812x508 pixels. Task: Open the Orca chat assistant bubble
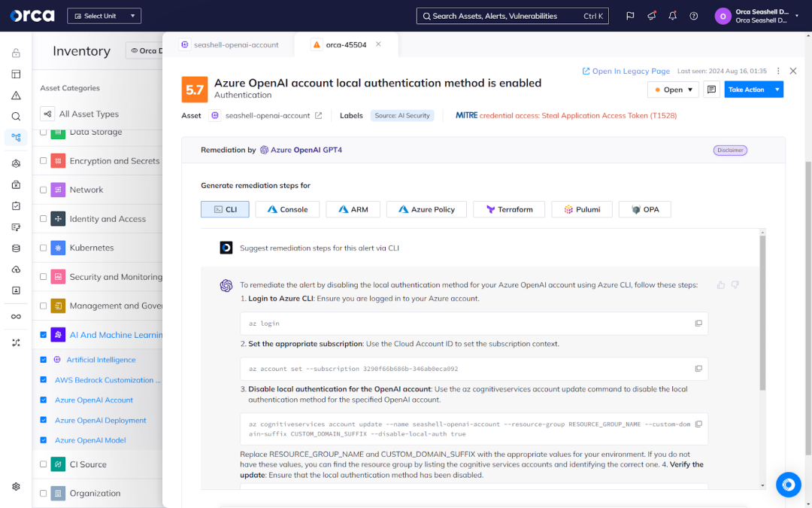(788, 485)
